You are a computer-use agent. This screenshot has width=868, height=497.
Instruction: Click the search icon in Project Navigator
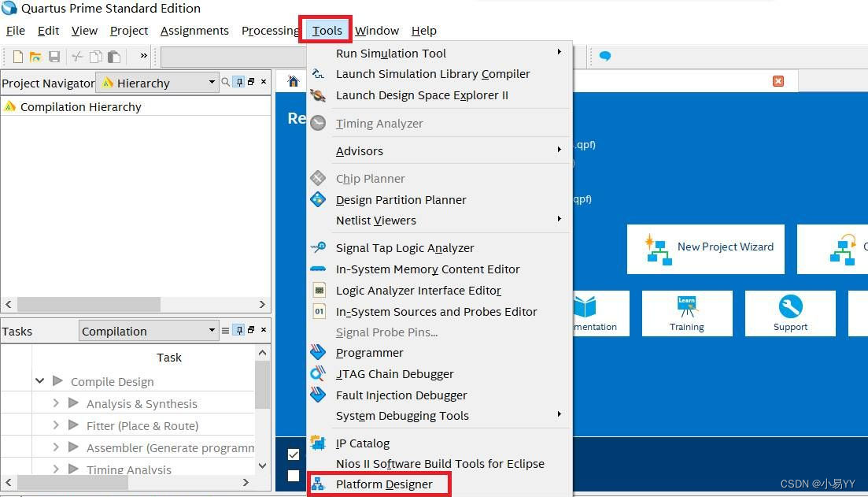pyautogui.click(x=225, y=82)
